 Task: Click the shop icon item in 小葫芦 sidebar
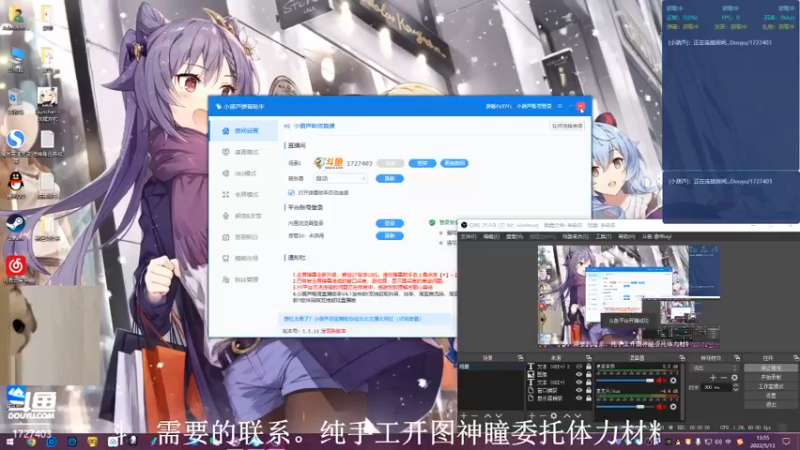point(226,258)
